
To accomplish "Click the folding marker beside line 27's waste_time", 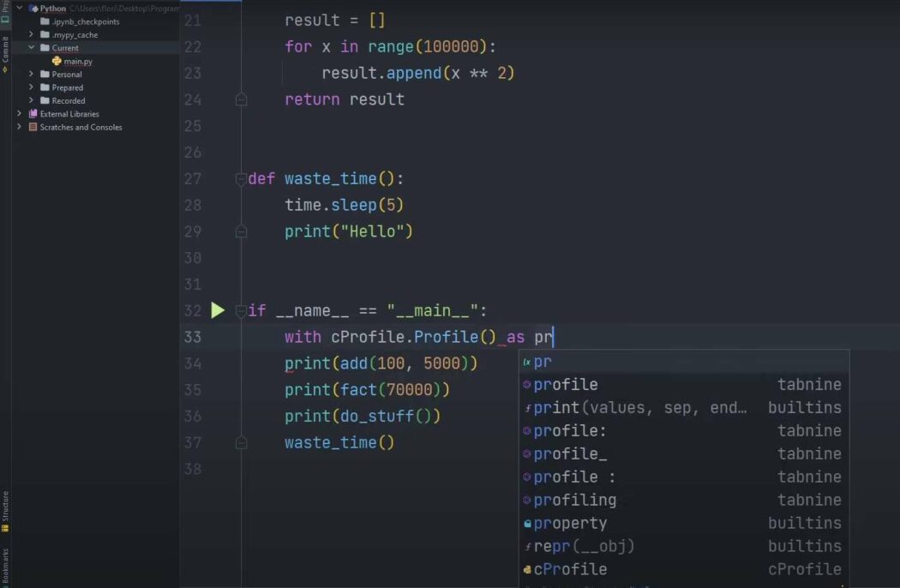I will (239, 178).
